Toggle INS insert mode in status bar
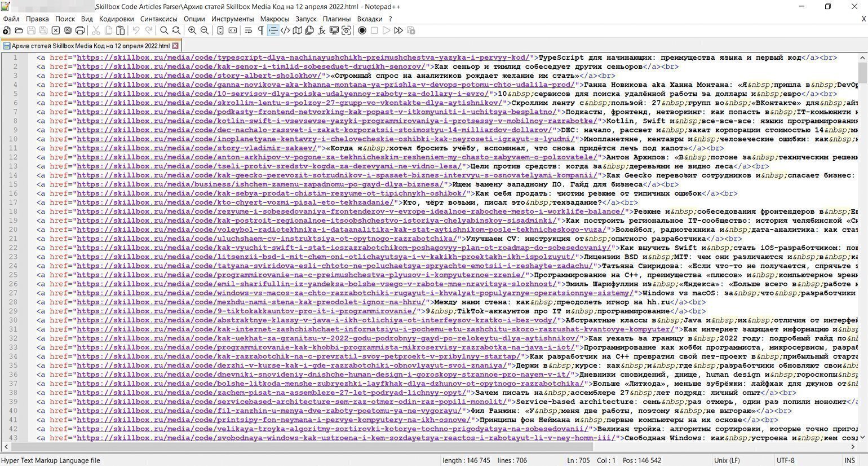The image size is (868, 466). [x=849, y=460]
